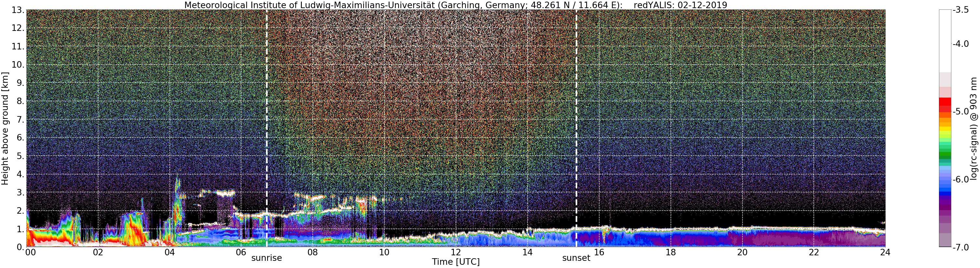This screenshot has width=980, height=268.
Task: Click the '02' time tick label
Action: tap(98, 252)
